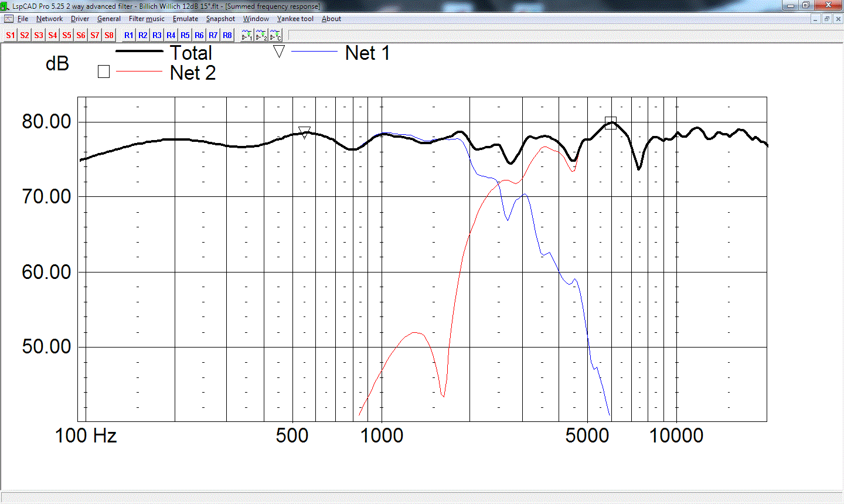Image resolution: width=844 pixels, height=504 pixels.
Task: Open the Network menu
Action: 49,19
